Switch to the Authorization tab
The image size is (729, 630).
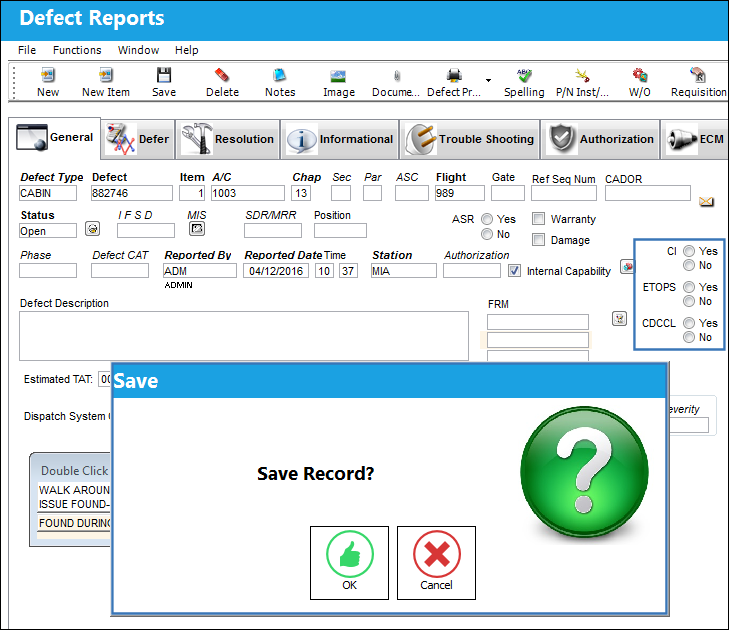pos(600,139)
